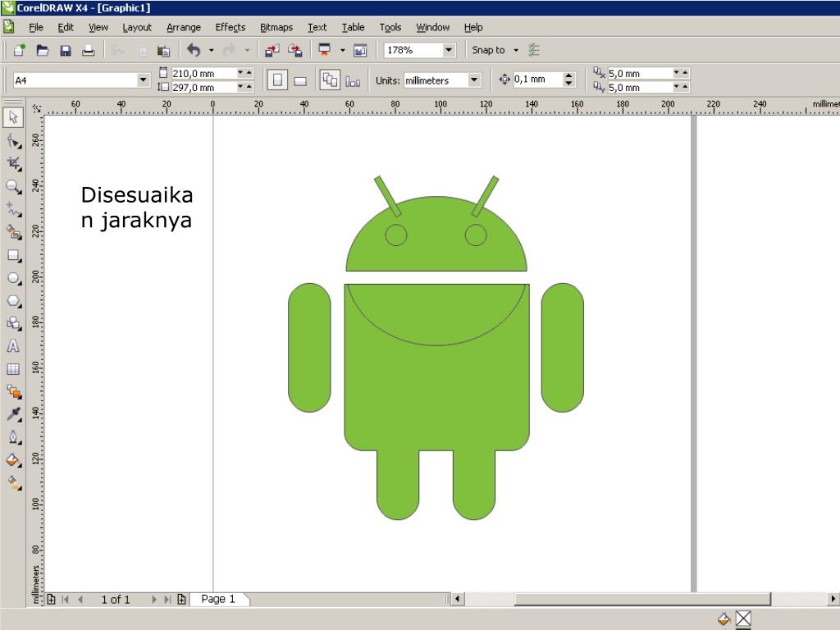Image resolution: width=840 pixels, height=630 pixels.
Task: Create a new document
Action: pos(20,50)
